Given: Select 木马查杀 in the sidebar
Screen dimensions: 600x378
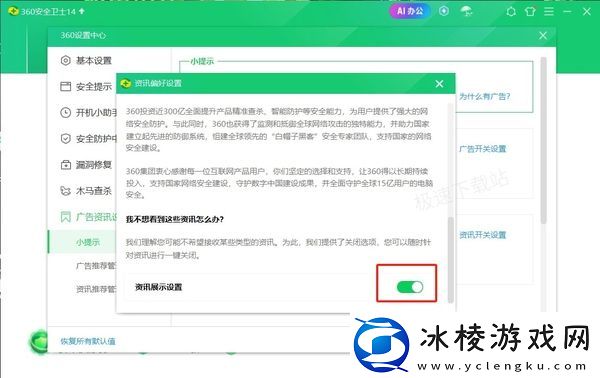Looking at the screenshot, I should [94, 191].
